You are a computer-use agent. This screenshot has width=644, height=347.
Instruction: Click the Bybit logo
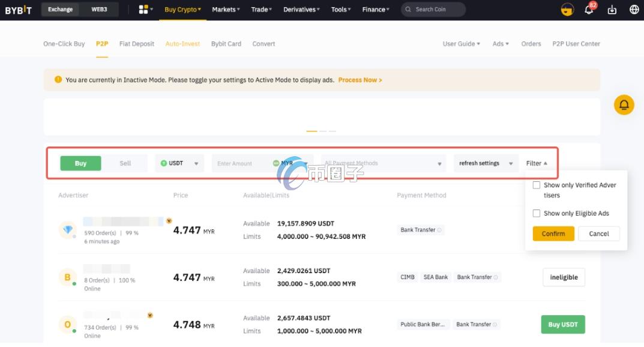point(18,10)
